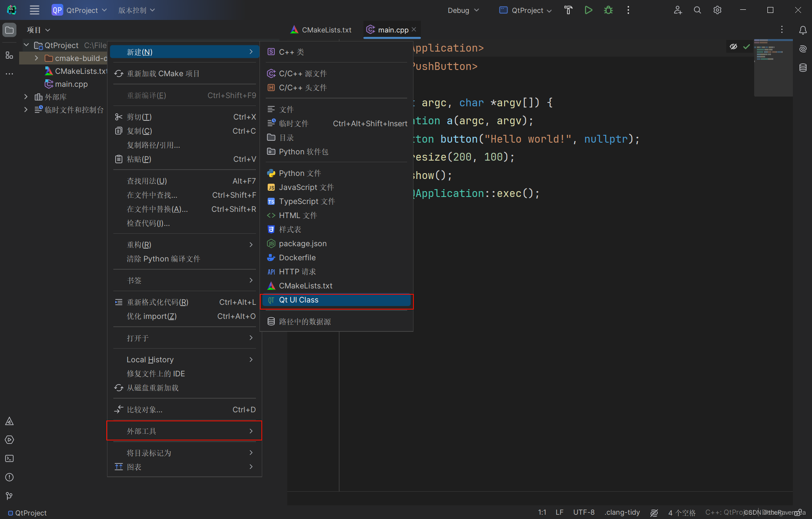Image resolution: width=812 pixels, height=519 pixels.
Task: Collapse the QtProject root node
Action: [26, 45]
